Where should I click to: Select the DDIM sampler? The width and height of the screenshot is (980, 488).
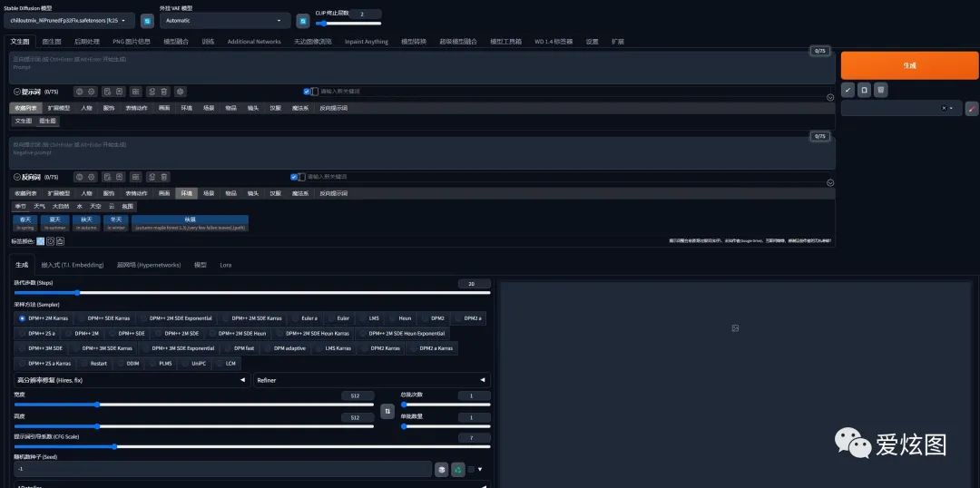[129, 363]
